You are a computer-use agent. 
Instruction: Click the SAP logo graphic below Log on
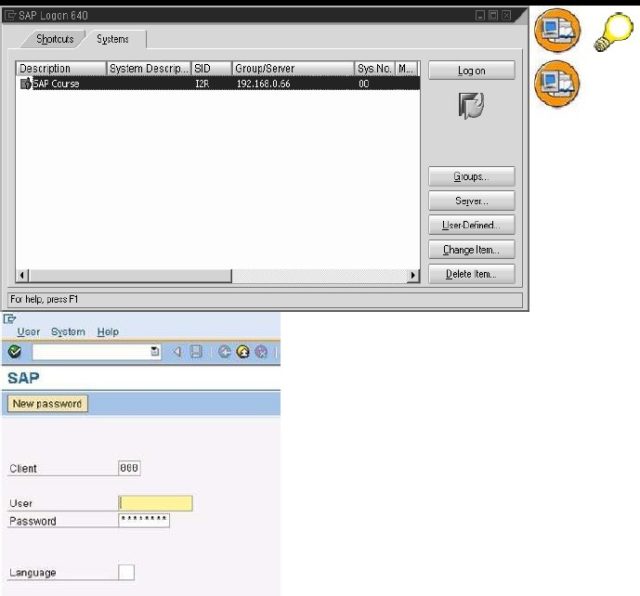click(471, 105)
